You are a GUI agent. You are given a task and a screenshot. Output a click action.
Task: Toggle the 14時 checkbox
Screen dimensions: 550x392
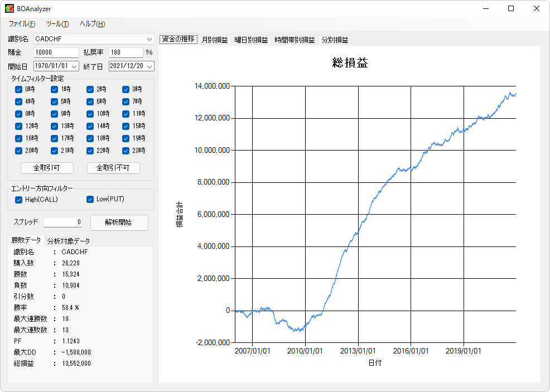click(90, 126)
